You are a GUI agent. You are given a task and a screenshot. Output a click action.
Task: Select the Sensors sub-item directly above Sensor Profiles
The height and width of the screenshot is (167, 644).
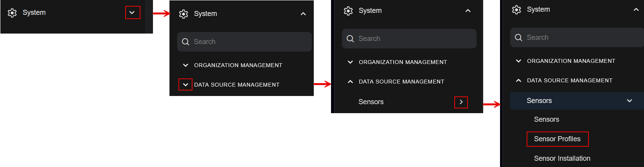point(546,119)
